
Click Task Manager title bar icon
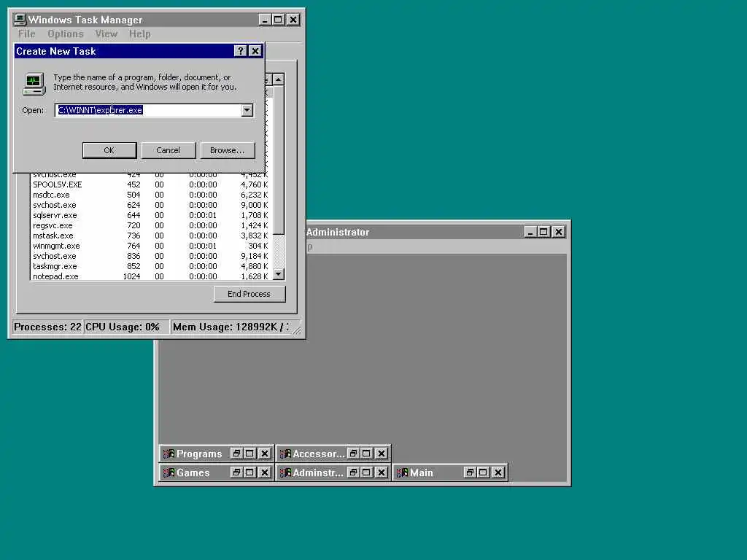(x=20, y=19)
